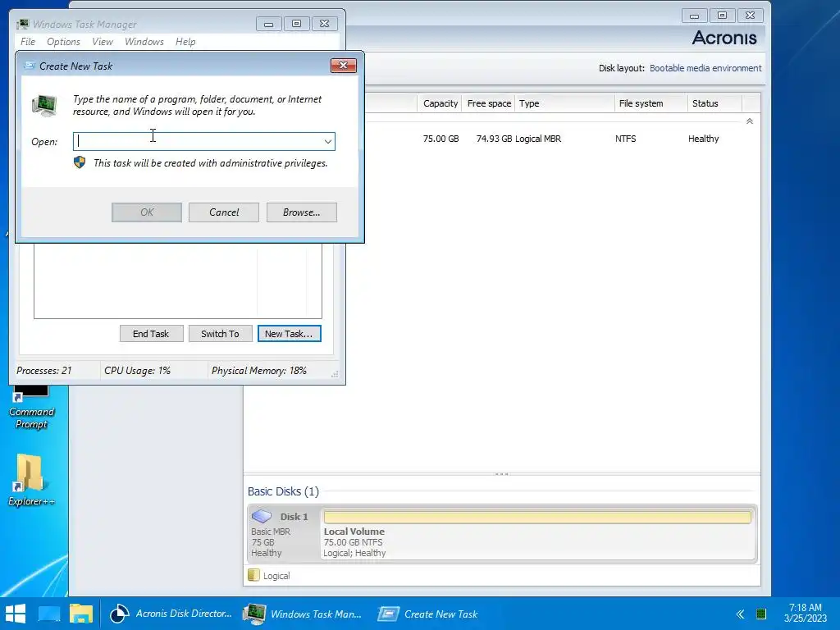
Task: Click the Physical Memory: 18% status entry
Action: pos(258,371)
